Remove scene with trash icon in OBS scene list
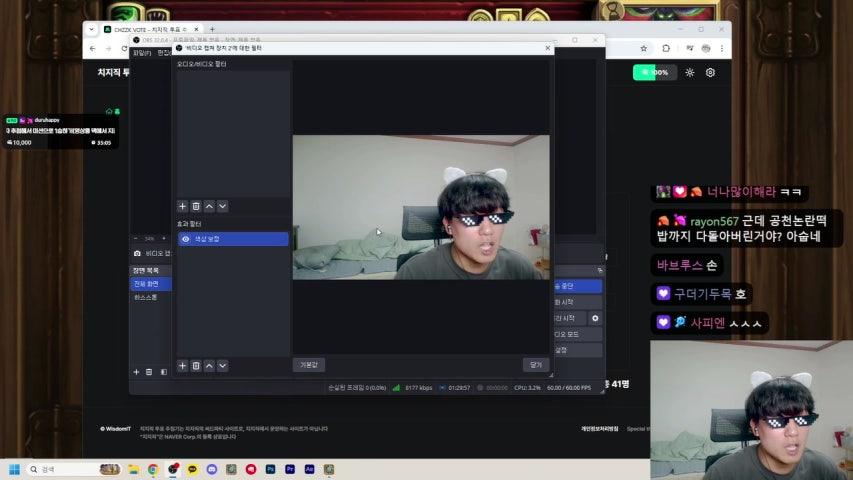The width and height of the screenshot is (853, 480). (x=149, y=372)
